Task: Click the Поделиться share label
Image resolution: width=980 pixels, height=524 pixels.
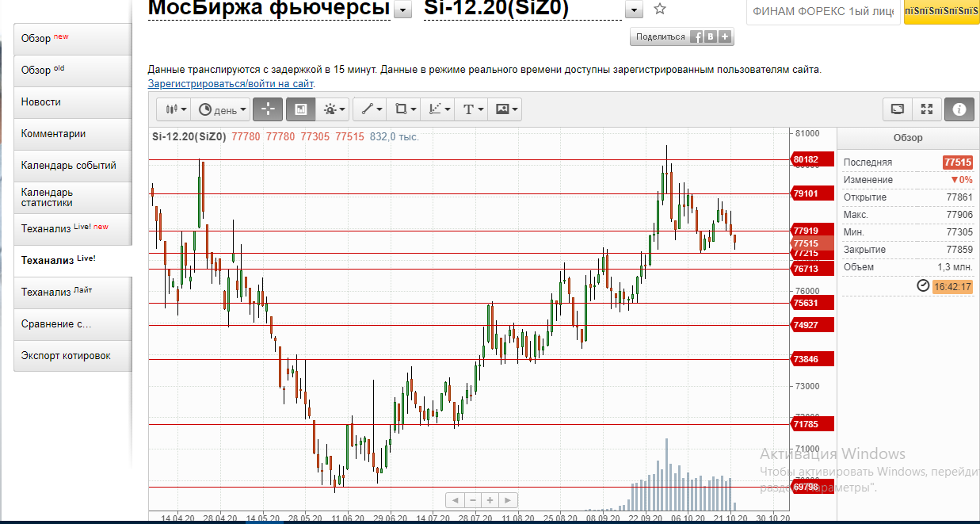Action: coord(660,36)
